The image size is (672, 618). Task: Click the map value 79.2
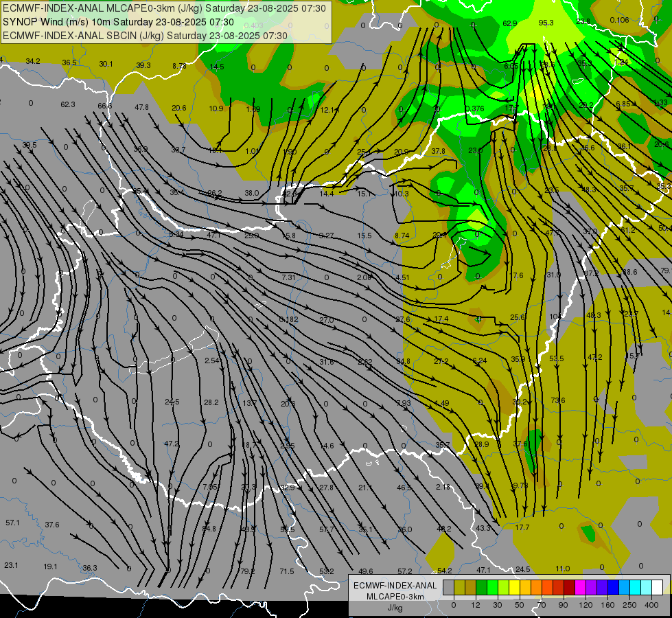(x=247, y=571)
